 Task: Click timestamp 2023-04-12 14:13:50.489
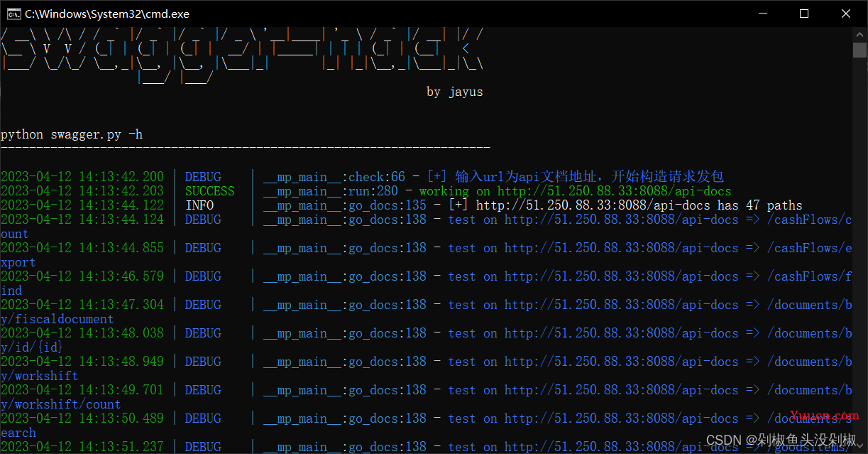(x=82, y=418)
